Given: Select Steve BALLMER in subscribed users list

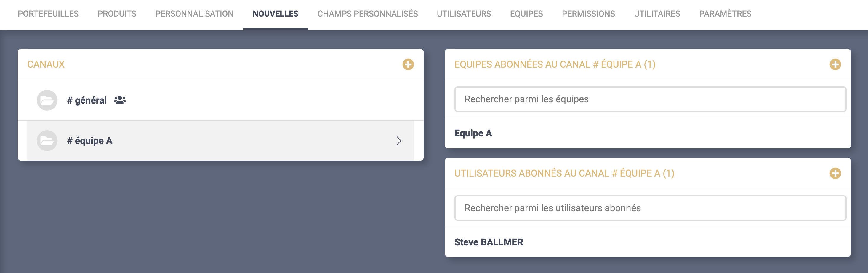Looking at the screenshot, I should click(x=489, y=242).
